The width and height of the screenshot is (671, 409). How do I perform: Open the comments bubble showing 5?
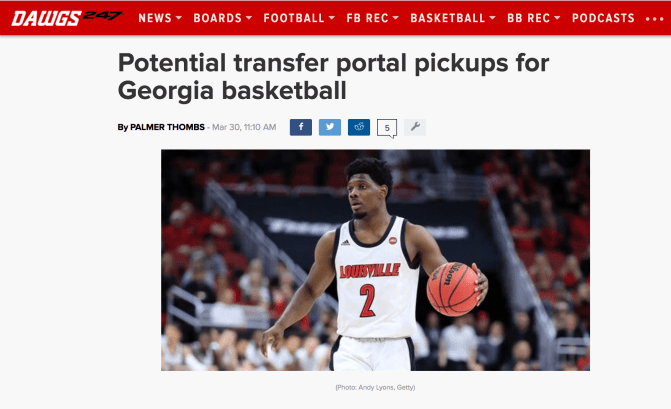(x=387, y=128)
